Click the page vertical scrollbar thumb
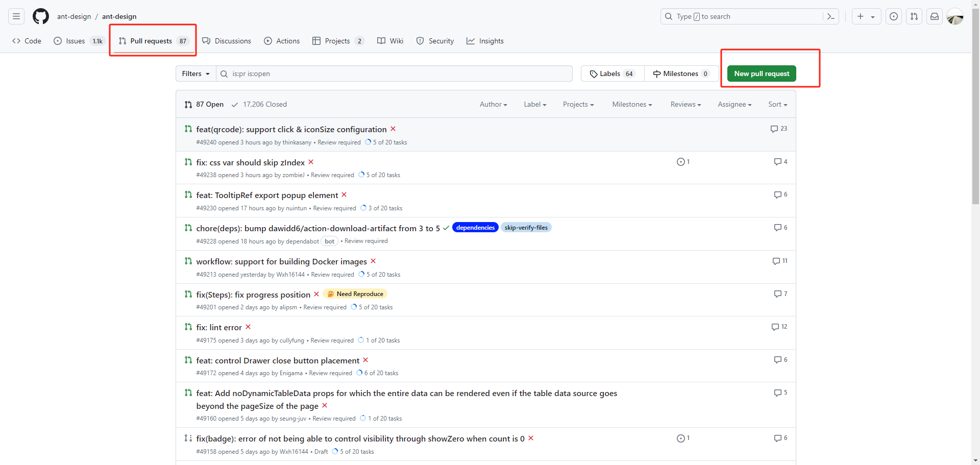The width and height of the screenshot is (980, 465). 975,106
